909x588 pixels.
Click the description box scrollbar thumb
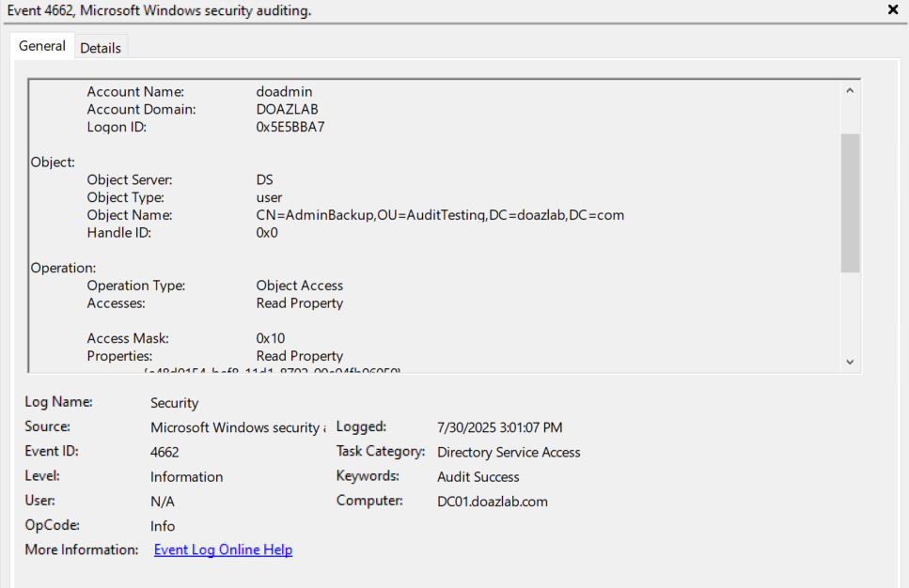click(x=850, y=202)
